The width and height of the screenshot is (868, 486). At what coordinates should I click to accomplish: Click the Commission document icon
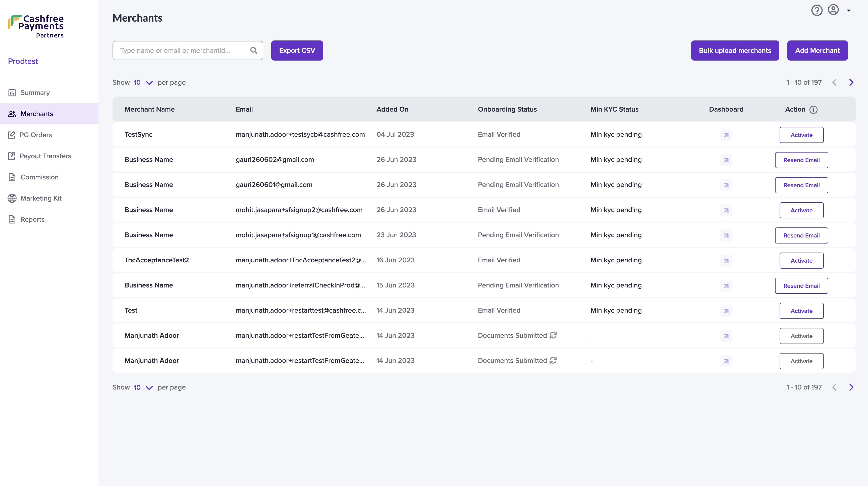pos(12,177)
